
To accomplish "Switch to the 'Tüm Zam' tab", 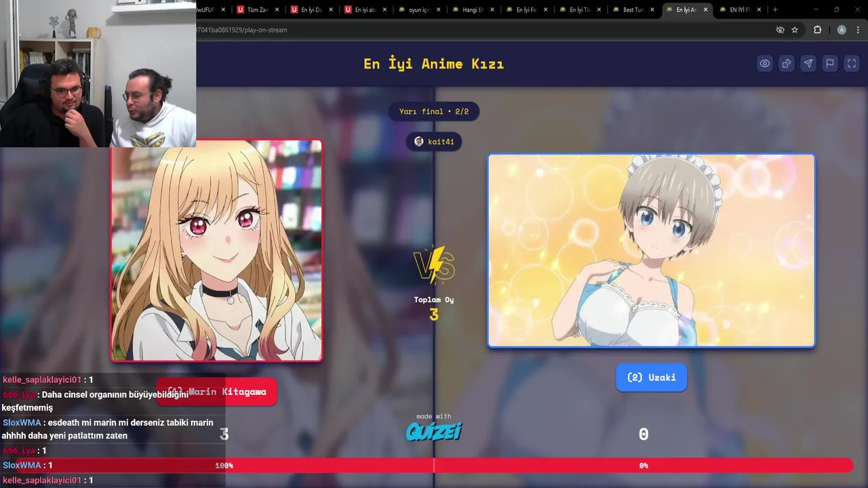I will click(x=258, y=9).
